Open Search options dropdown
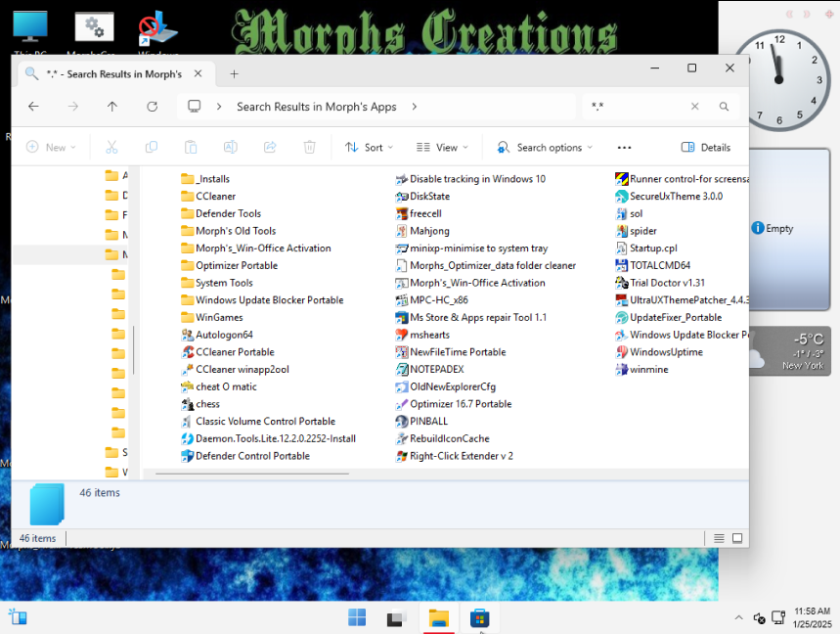The width and height of the screenshot is (840, 634). pyautogui.click(x=545, y=147)
